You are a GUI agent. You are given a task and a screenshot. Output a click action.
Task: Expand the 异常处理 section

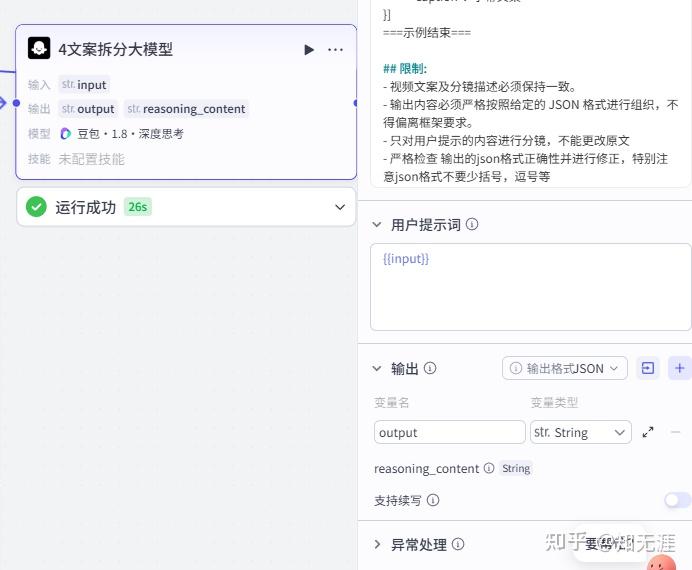377,544
